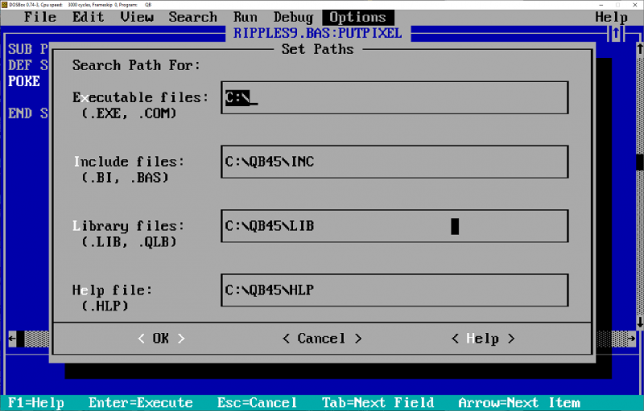Open the Run menu
644x411 pixels.
tap(245, 17)
